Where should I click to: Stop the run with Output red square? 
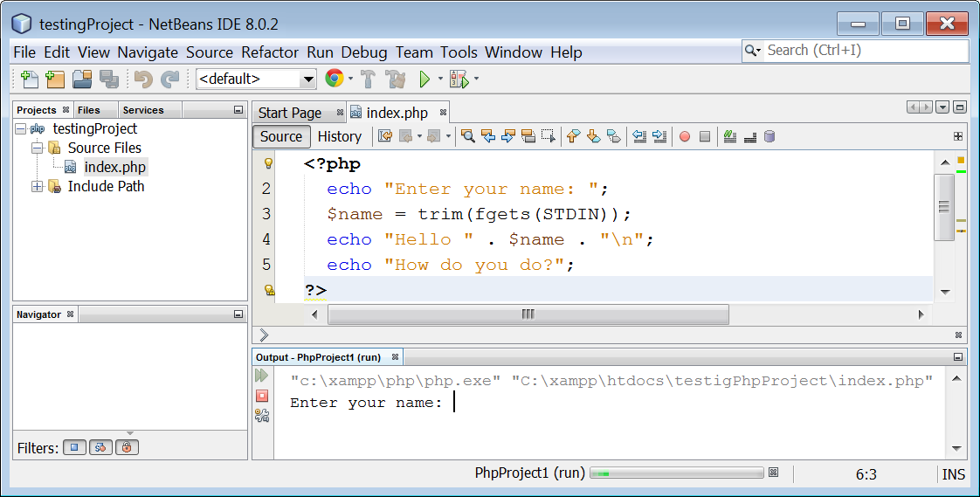(x=262, y=396)
